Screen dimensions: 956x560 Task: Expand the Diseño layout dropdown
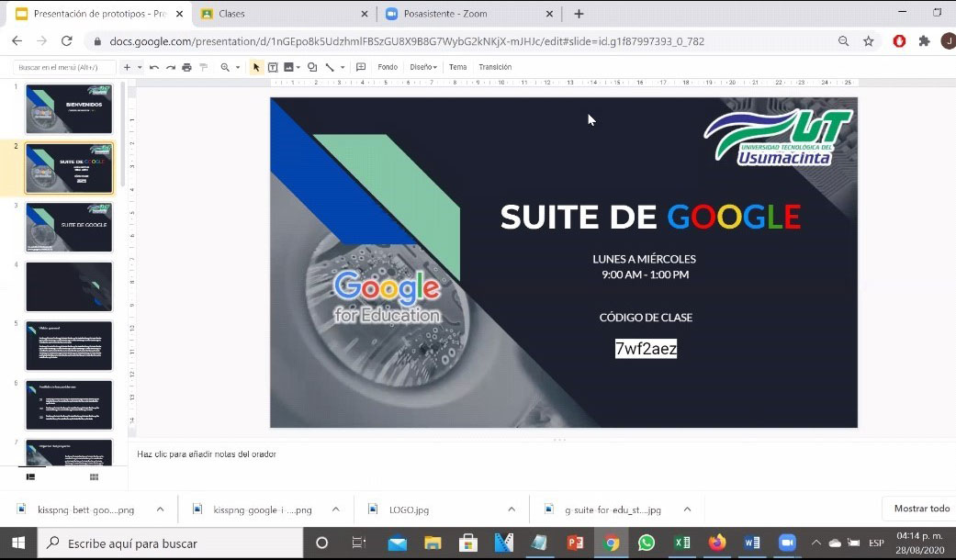point(423,67)
